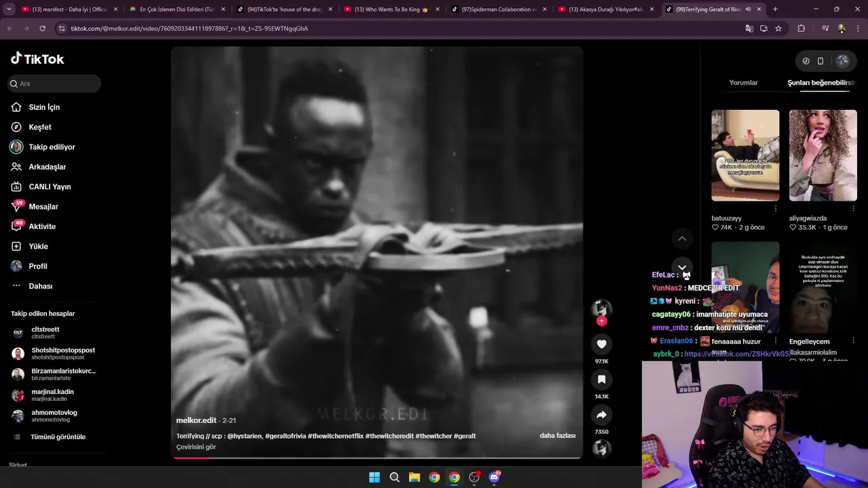Viewport: 868px width, 488px height.
Task: Open followed account marjinal.kadin
Action: click(x=52, y=394)
